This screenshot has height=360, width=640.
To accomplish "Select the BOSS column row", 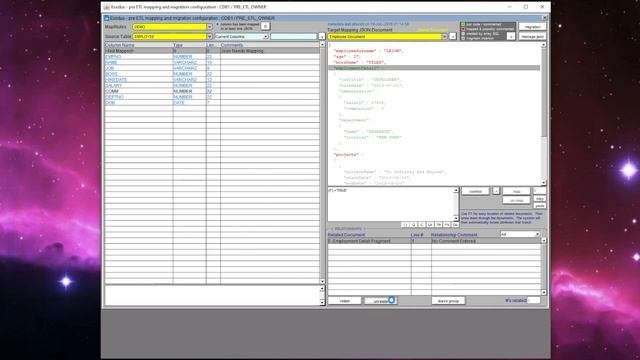I will (212, 74).
